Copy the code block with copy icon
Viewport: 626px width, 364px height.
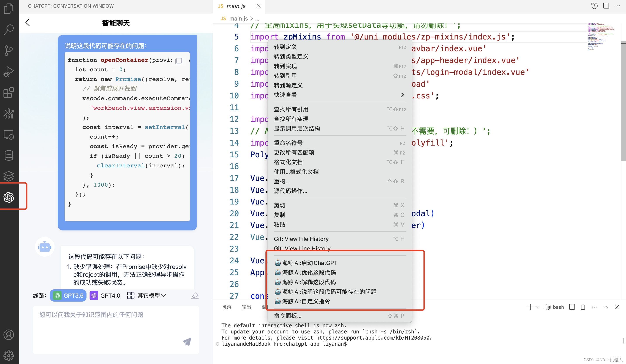pyautogui.click(x=179, y=60)
